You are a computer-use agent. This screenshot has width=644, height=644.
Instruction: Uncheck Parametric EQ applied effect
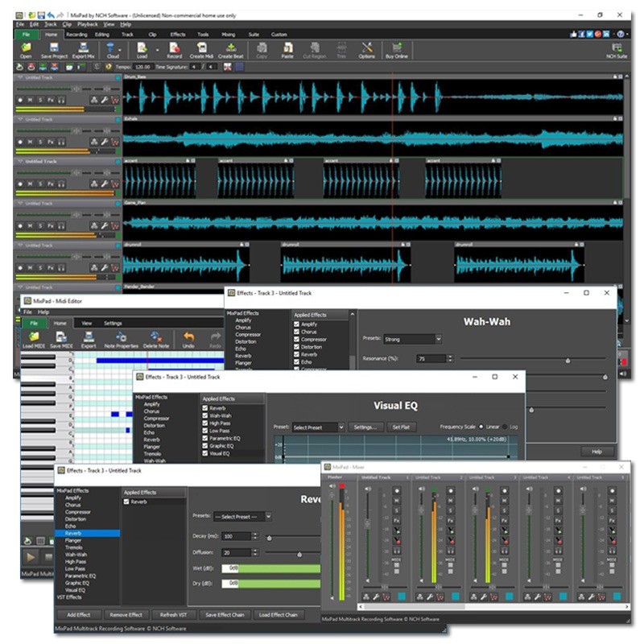pos(204,438)
